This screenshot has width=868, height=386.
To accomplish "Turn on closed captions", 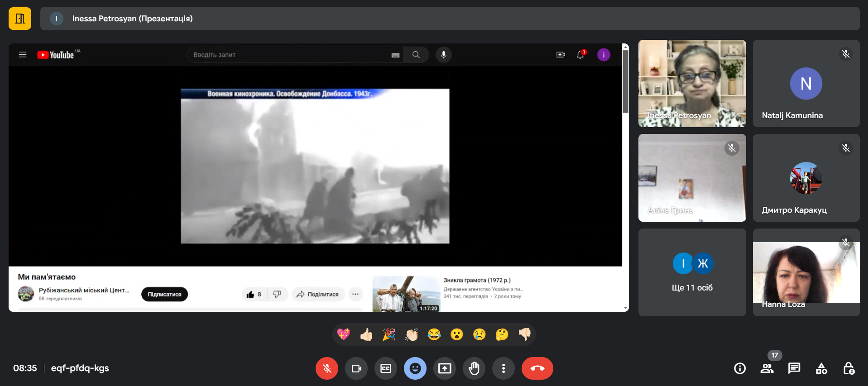I will pos(386,368).
